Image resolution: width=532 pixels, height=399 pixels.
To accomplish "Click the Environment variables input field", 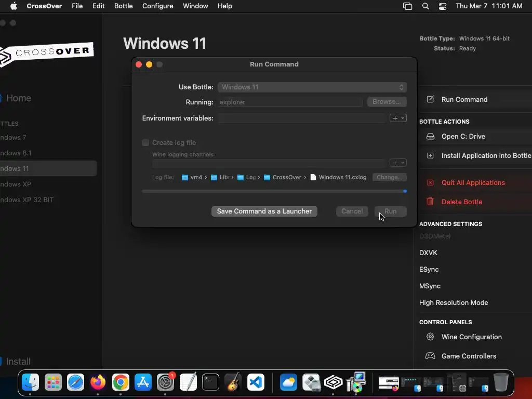I will 302,118.
